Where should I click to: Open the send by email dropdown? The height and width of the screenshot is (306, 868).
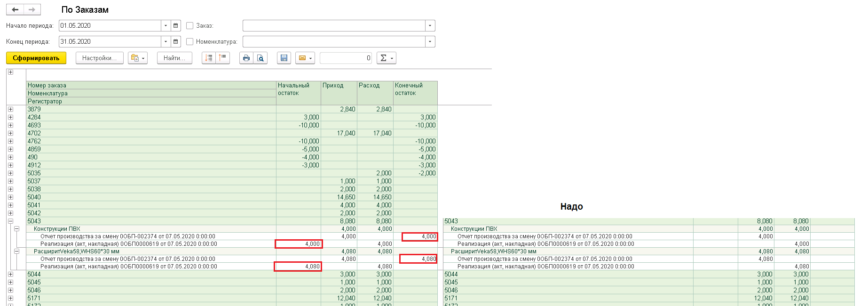tap(305, 58)
